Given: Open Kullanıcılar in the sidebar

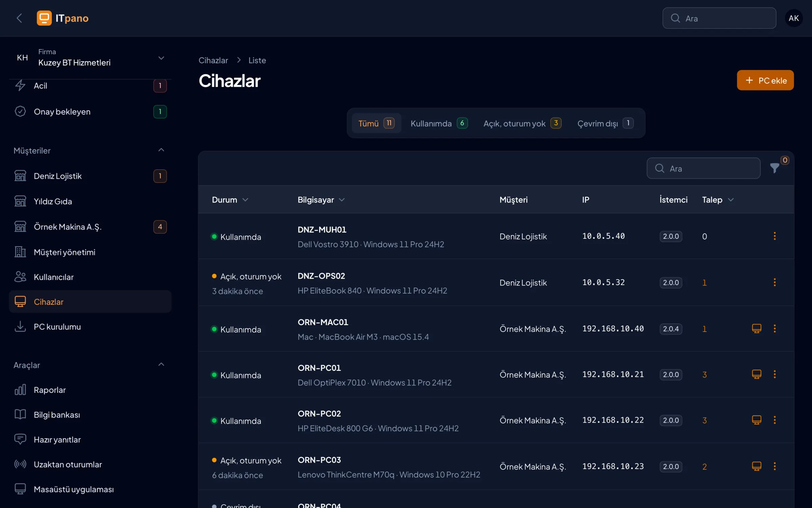Looking at the screenshot, I should click(x=90, y=277).
